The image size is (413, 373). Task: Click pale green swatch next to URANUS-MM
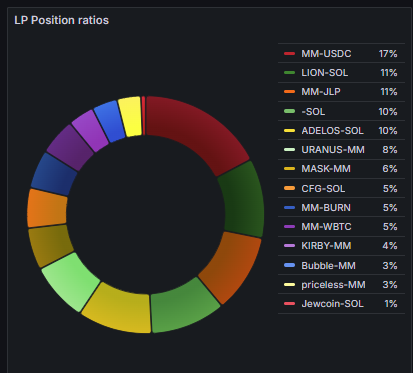click(289, 150)
